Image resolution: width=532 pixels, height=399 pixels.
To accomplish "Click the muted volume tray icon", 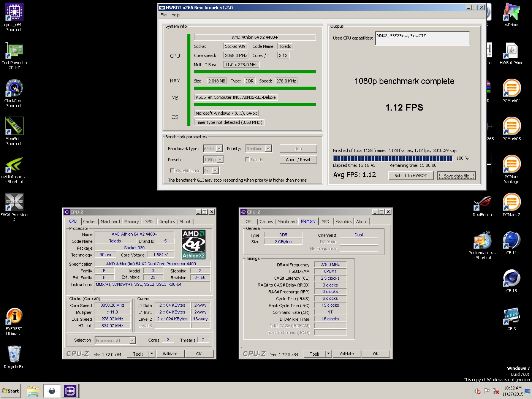I will 478,391.
